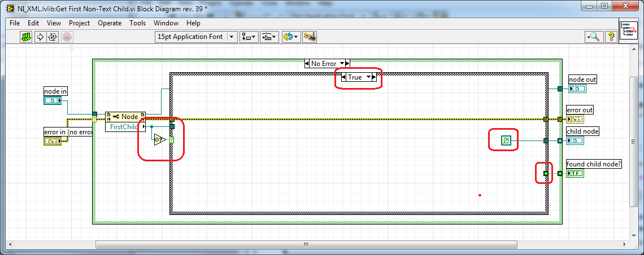The width and height of the screenshot is (644, 255).
Task: Go to previous case of No Error structure
Action: click(x=307, y=64)
